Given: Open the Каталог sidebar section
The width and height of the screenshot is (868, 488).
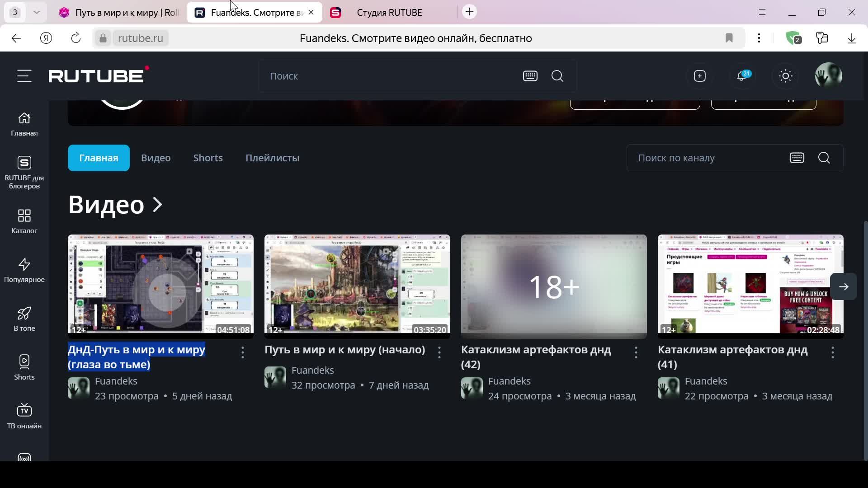Looking at the screenshot, I should (x=24, y=221).
